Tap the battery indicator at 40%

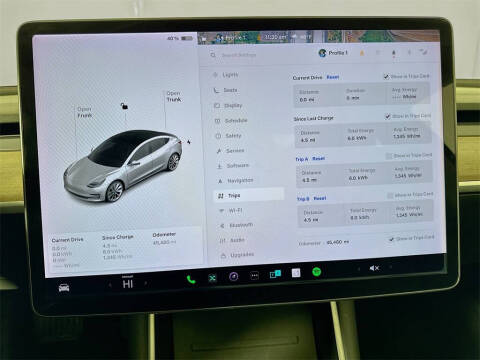point(180,38)
